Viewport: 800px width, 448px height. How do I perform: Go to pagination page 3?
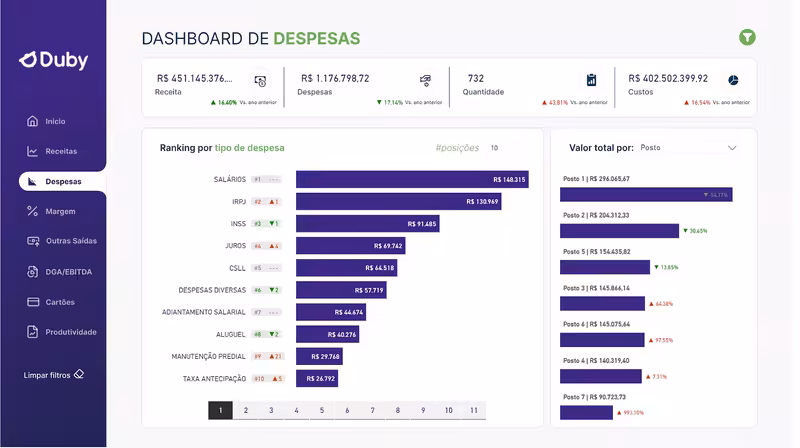click(271, 410)
